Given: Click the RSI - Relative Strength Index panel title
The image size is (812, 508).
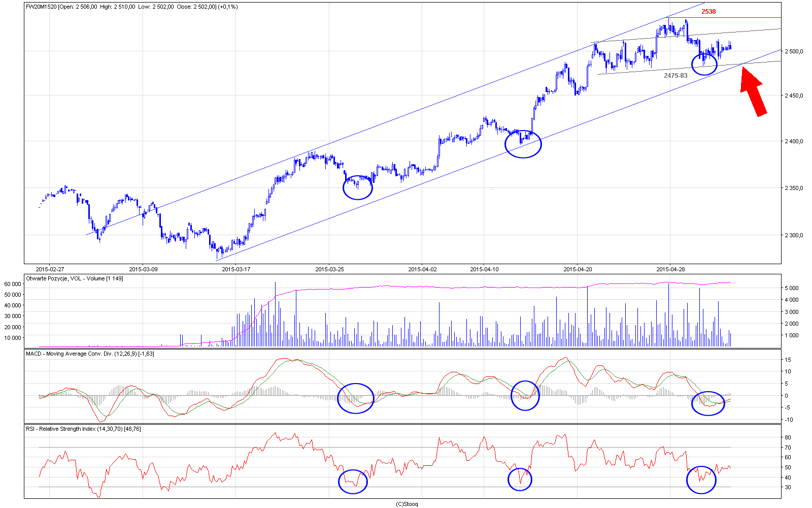Looking at the screenshot, I should pos(83,429).
